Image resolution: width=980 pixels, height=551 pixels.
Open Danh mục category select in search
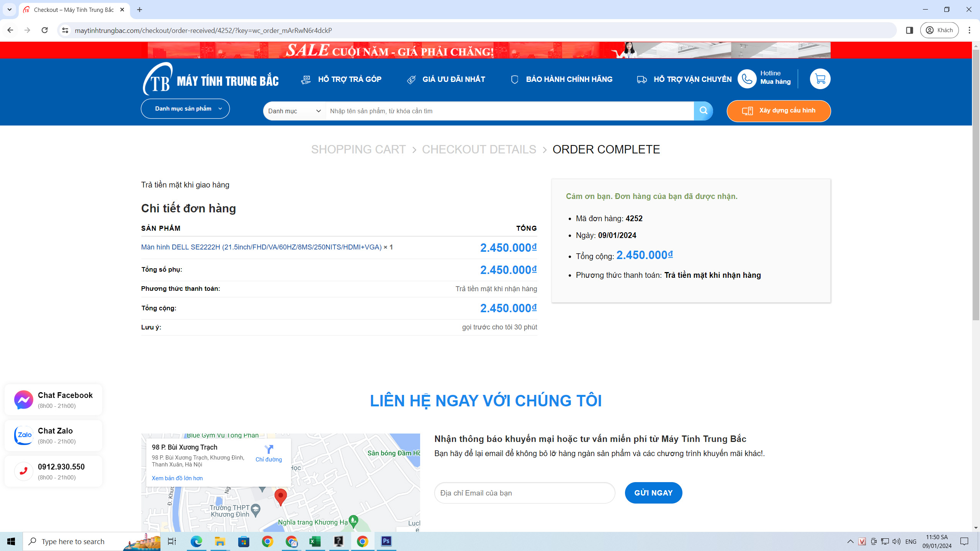coord(294,111)
